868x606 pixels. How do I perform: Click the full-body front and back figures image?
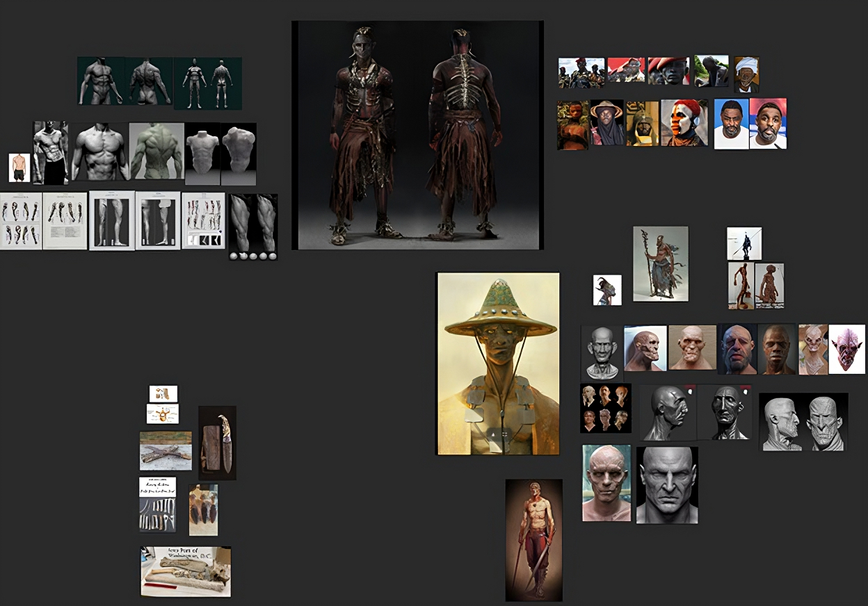pyautogui.click(x=208, y=83)
